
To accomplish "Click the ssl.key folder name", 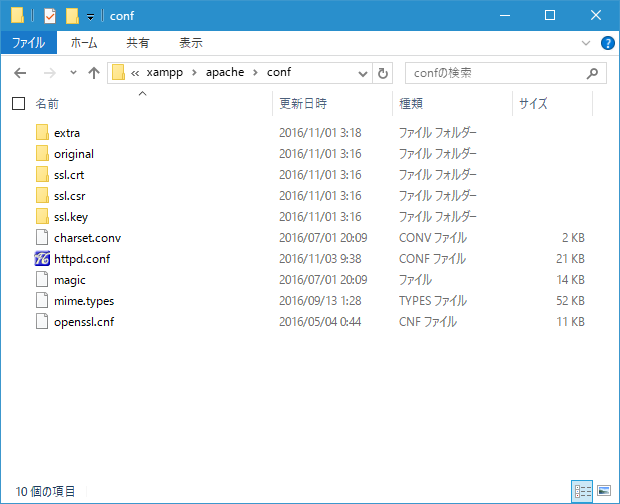I will coord(71,217).
